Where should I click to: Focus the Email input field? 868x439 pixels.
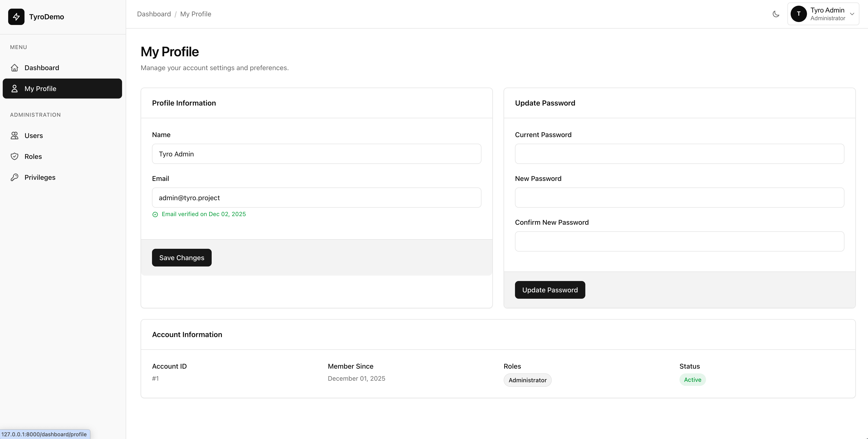[316, 197]
